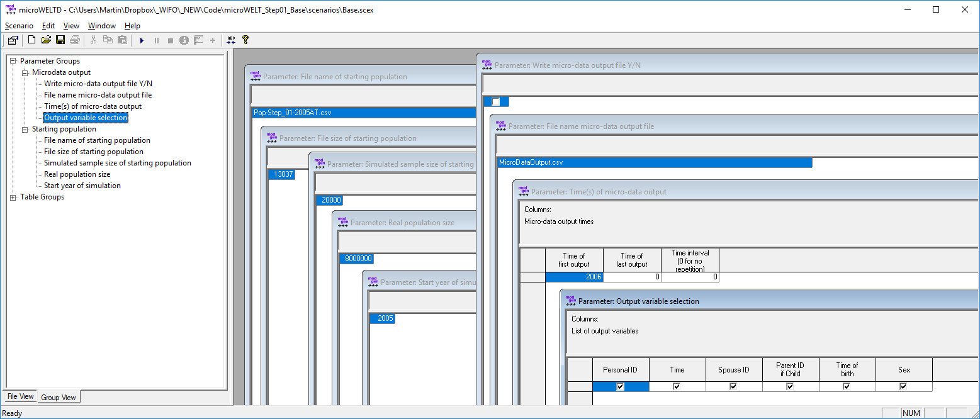The width and height of the screenshot is (980, 419).
Task: Save the current scenario
Action: point(60,40)
